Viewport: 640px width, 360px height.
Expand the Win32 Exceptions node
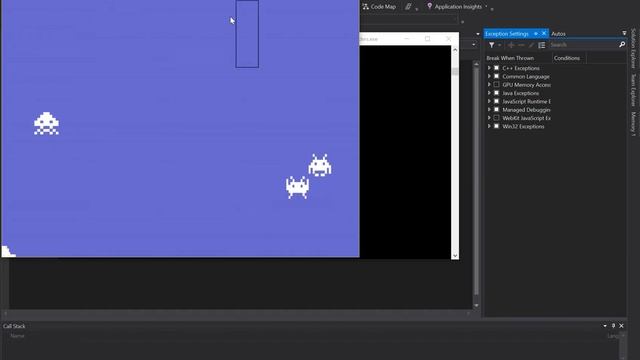pyautogui.click(x=489, y=126)
